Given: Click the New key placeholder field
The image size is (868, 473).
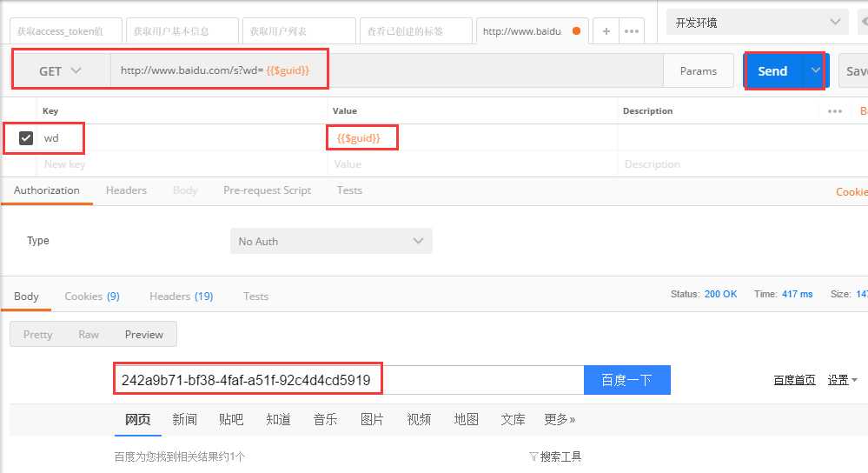Looking at the screenshot, I should coord(182,164).
